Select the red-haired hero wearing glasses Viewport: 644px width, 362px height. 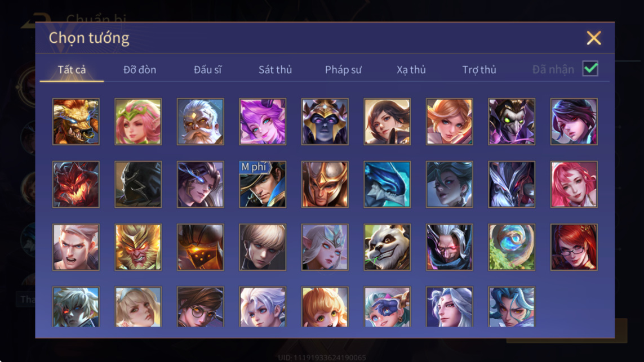point(574,247)
